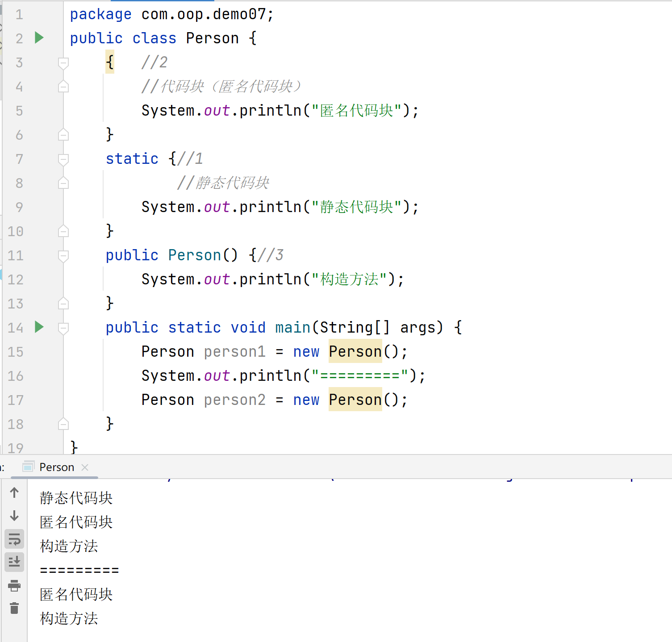
Task: Collapse the static block on line 7
Action: 63,159
